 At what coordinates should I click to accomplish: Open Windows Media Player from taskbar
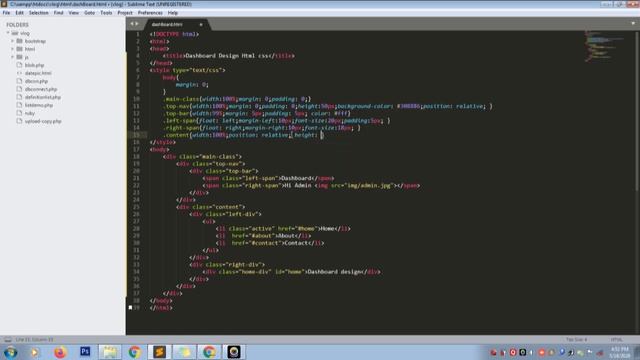[35, 352]
